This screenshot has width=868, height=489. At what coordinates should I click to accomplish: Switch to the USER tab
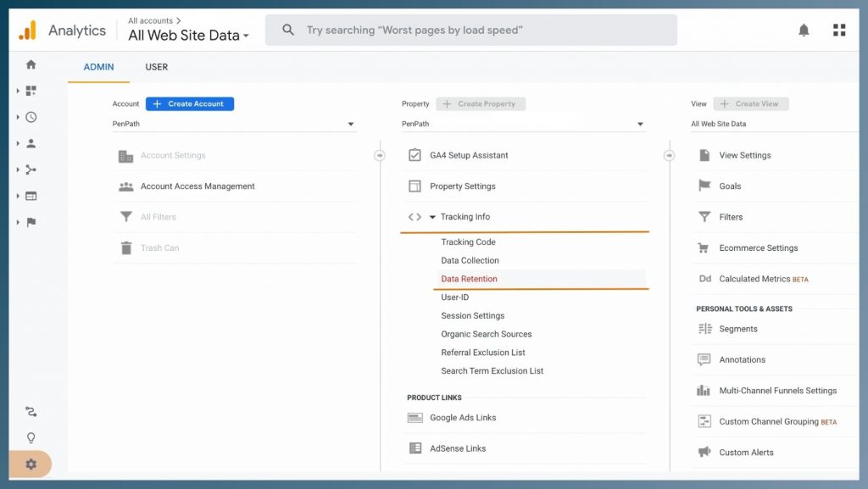(x=157, y=67)
